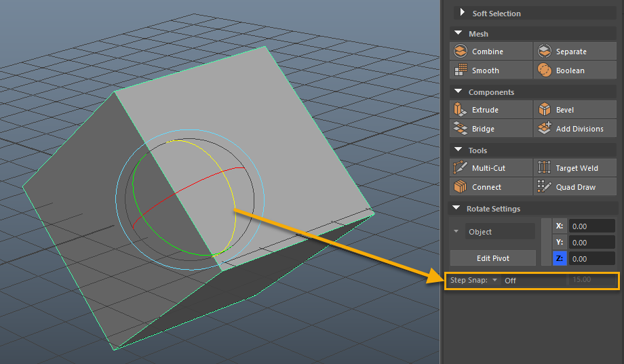
Task: Click the Step Snap 15.00 value field
Action: coord(592,280)
